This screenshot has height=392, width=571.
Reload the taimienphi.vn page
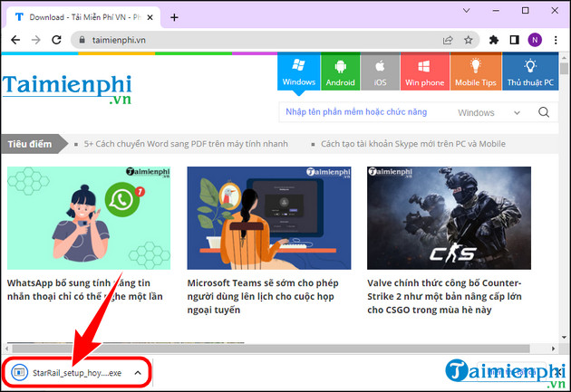click(x=56, y=40)
